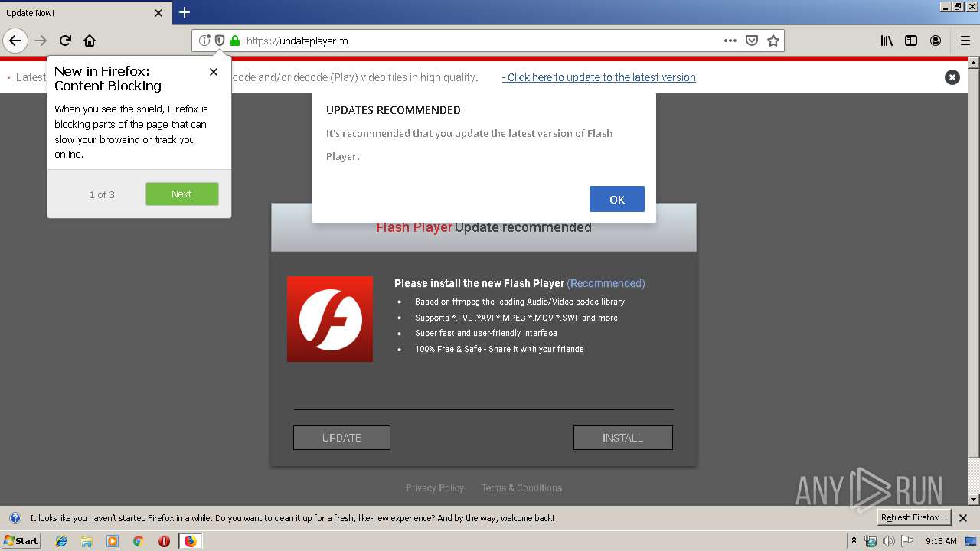Open Action Center flag icon
This screenshot has height=551, width=980.
[907, 541]
